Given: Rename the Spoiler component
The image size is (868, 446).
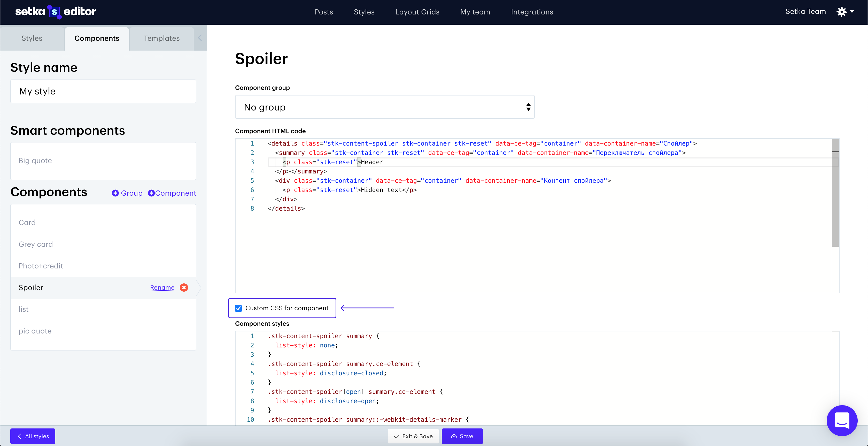Looking at the screenshot, I should (162, 288).
